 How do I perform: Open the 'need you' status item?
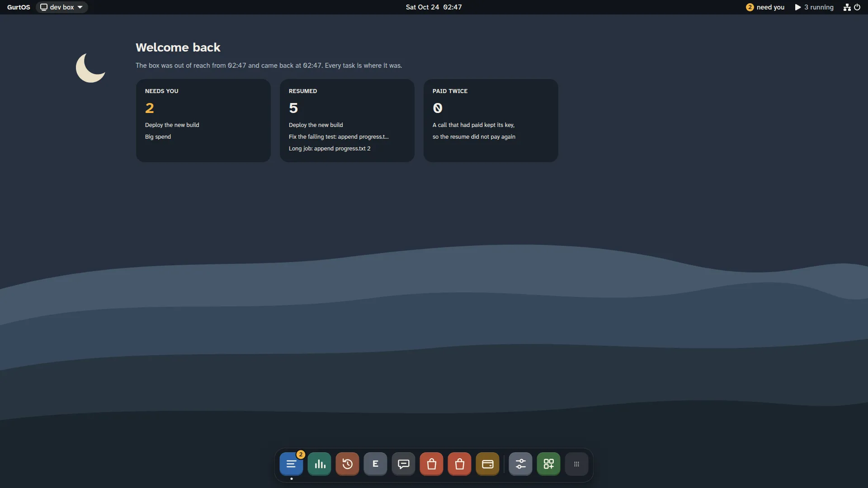765,7
